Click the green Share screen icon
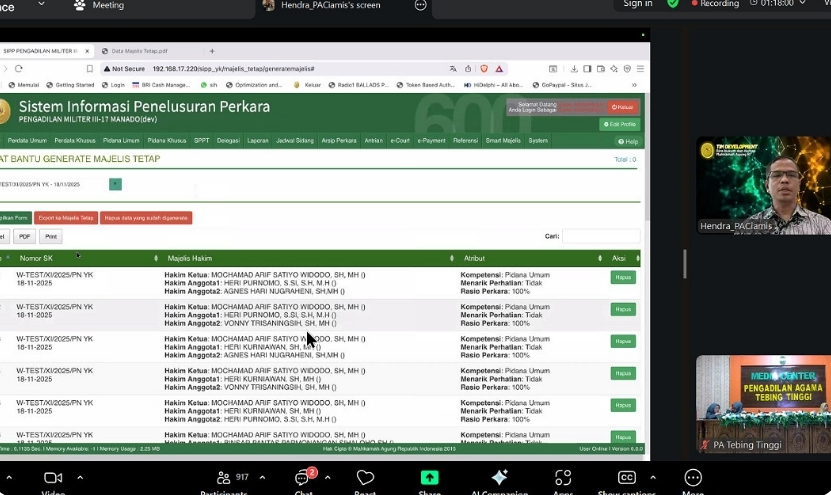Image resolution: width=831 pixels, height=495 pixels. (x=429, y=478)
